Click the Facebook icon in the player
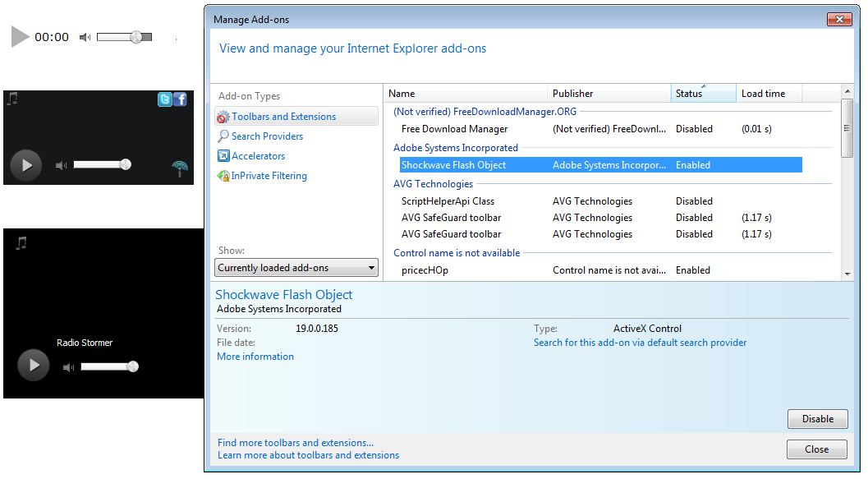The image size is (868, 479). click(180, 99)
